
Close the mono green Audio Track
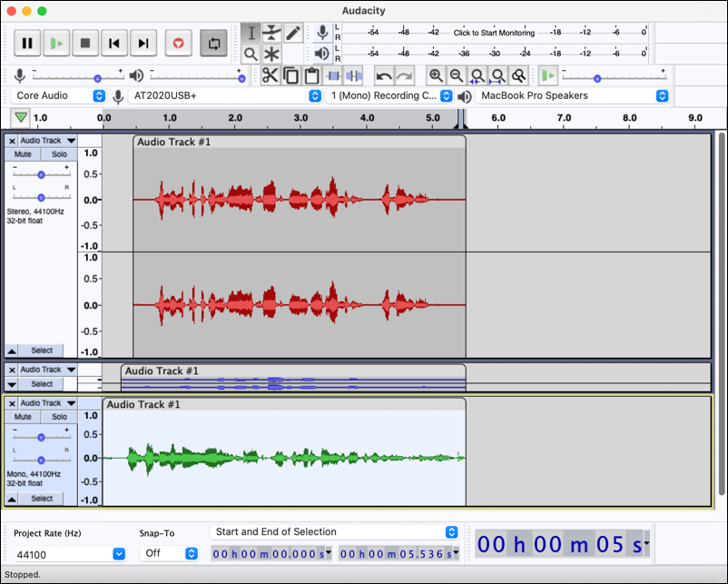tap(12, 403)
